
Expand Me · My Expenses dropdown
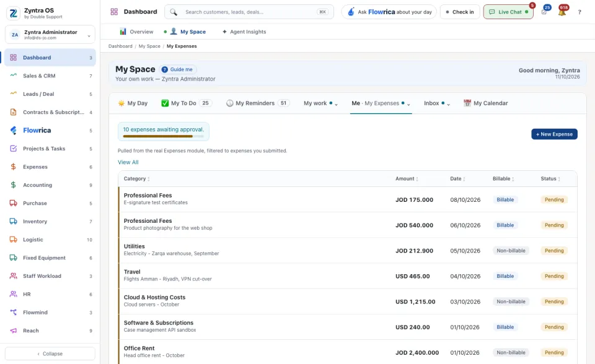point(408,105)
